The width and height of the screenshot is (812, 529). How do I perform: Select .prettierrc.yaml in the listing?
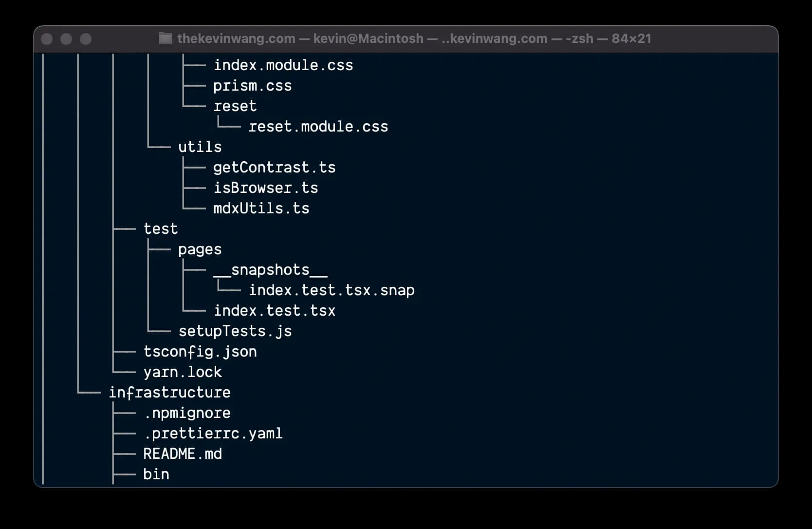(213, 434)
